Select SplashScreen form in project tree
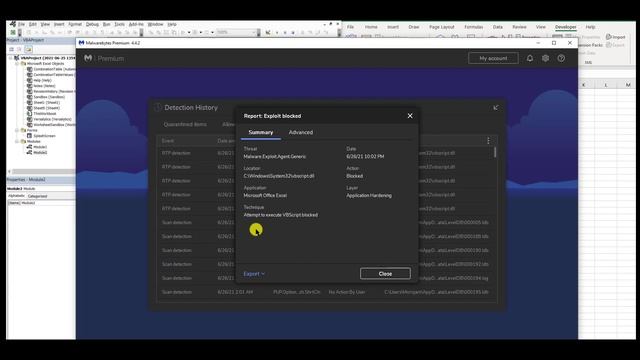640x360 pixels. (41, 136)
